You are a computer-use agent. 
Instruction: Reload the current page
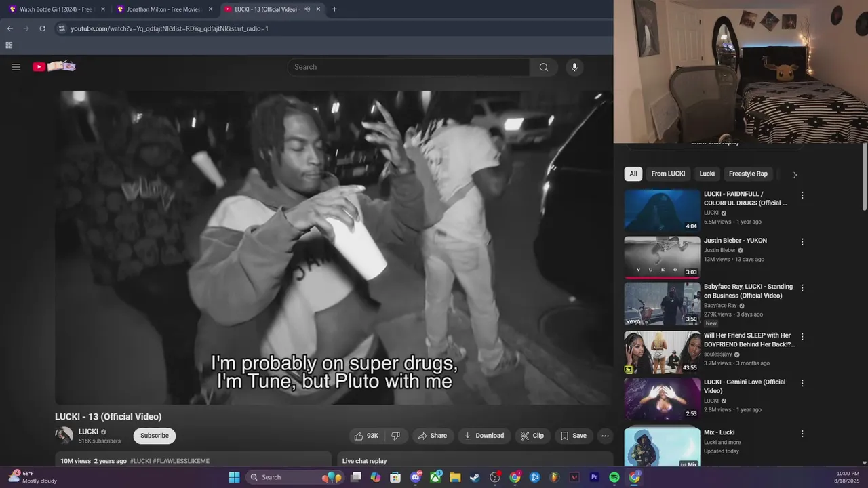click(42, 28)
